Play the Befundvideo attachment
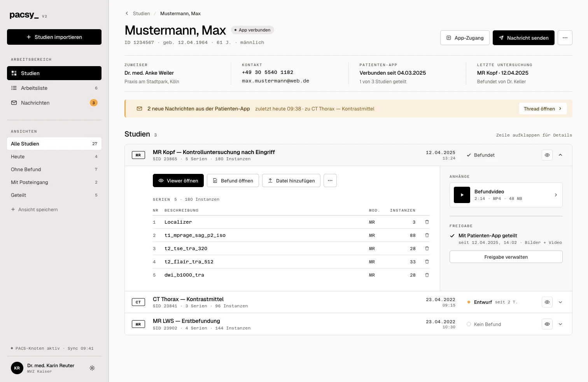588x382 pixels. click(x=462, y=195)
